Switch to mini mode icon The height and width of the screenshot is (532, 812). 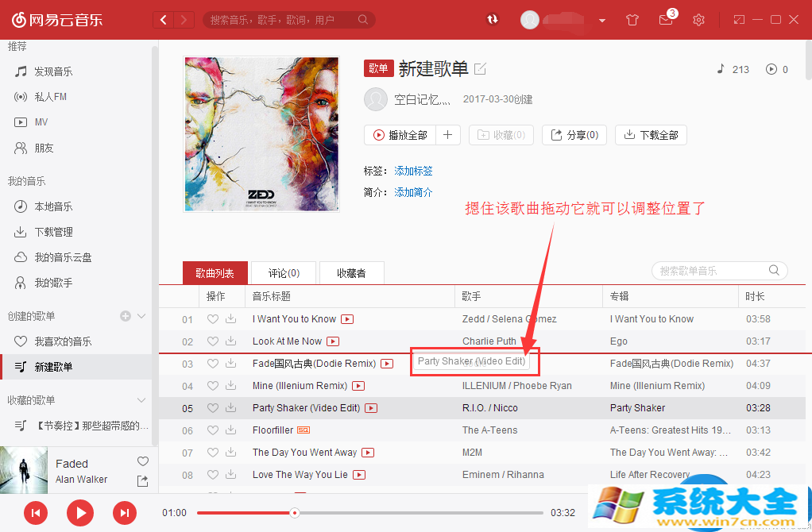pyautogui.click(x=739, y=20)
